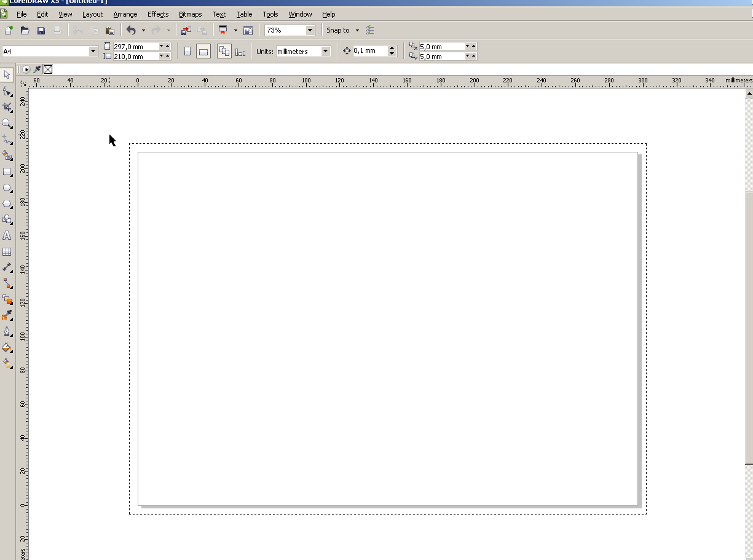
Task: Increase the nudge distance 0,1 mm
Action: (392, 49)
